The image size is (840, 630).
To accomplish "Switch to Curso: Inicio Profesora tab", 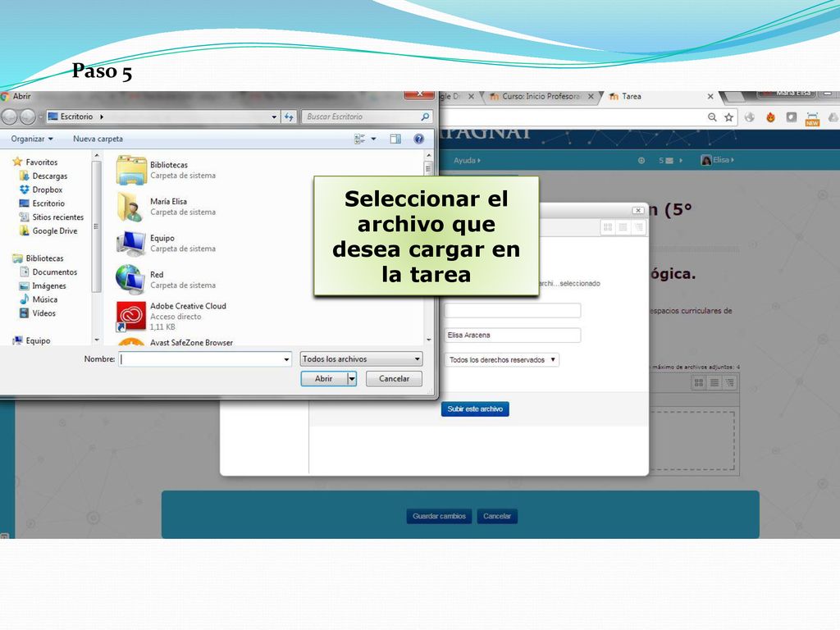I will (x=541, y=97).
